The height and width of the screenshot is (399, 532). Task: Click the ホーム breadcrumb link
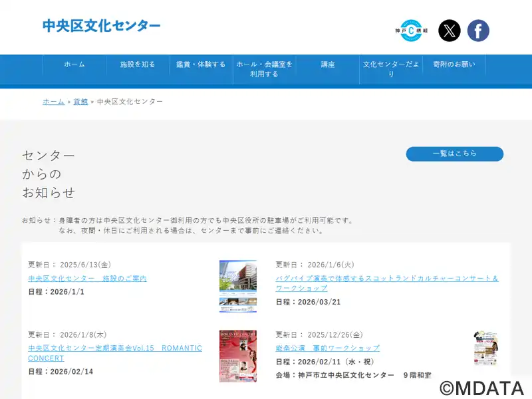[53, 102]
